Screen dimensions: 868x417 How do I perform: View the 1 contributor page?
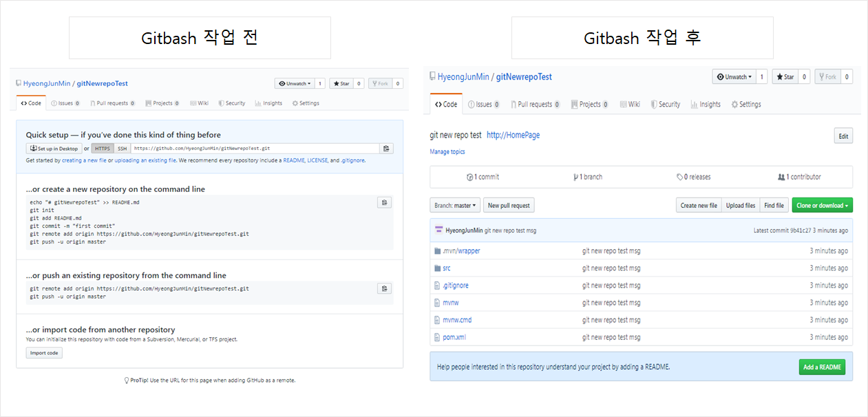coord(799,177)
